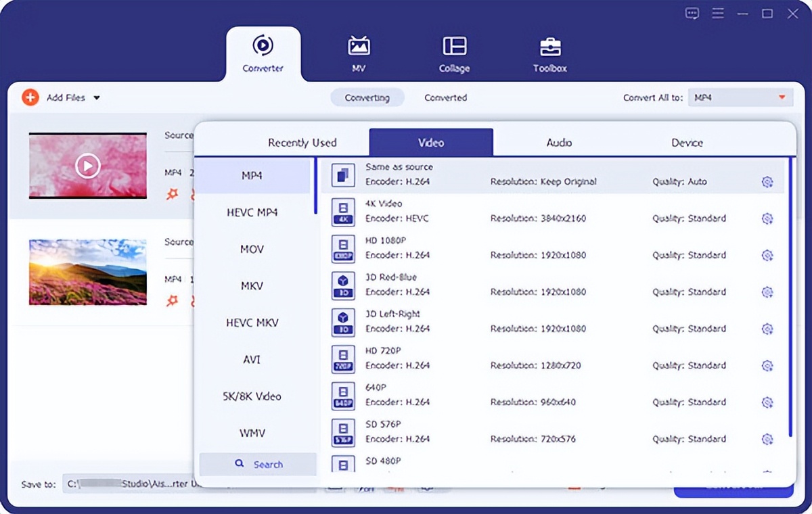Screen dimensions: 812x514
Task: Switch to the Audio format tab
Action: (559, 143)
